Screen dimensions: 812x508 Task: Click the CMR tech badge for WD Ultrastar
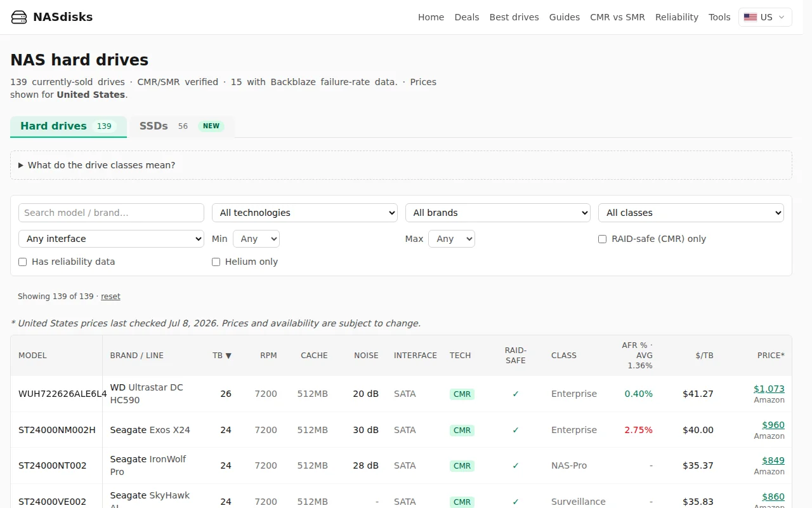click(x=462, y=394)
